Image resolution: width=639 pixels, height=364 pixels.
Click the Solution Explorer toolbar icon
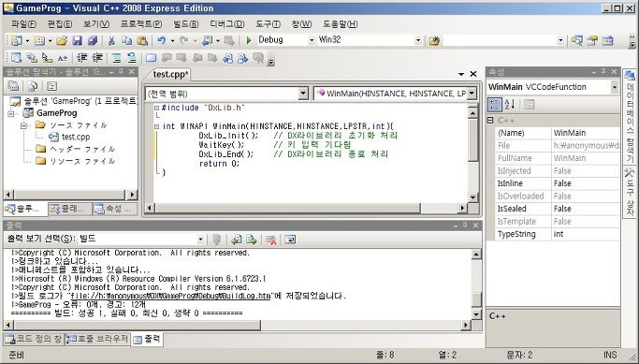(576, 40)
